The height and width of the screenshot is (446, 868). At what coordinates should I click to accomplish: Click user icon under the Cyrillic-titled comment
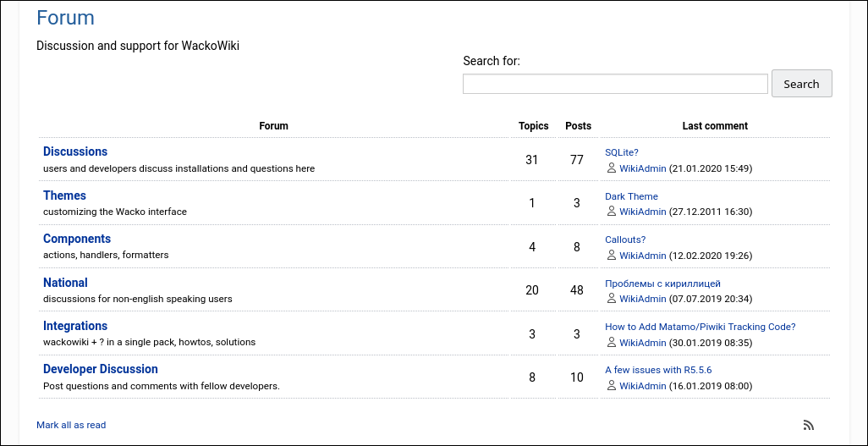pos(612,299)
